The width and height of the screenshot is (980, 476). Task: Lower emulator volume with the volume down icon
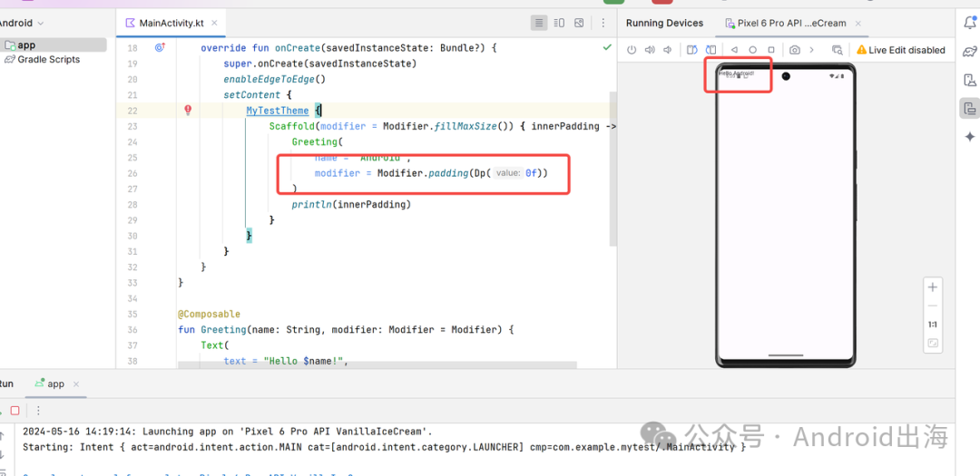click(668, 50)
